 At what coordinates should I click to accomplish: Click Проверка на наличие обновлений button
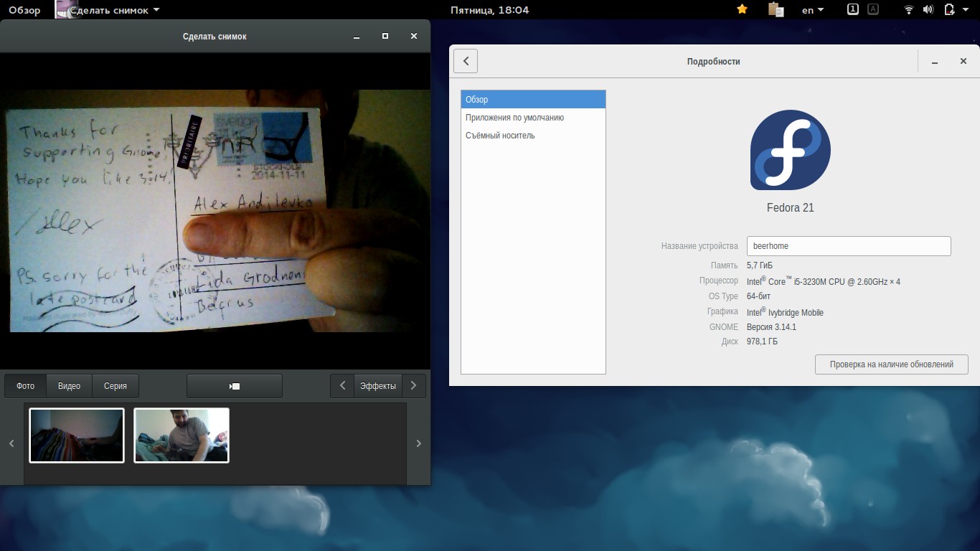point(892,364)
